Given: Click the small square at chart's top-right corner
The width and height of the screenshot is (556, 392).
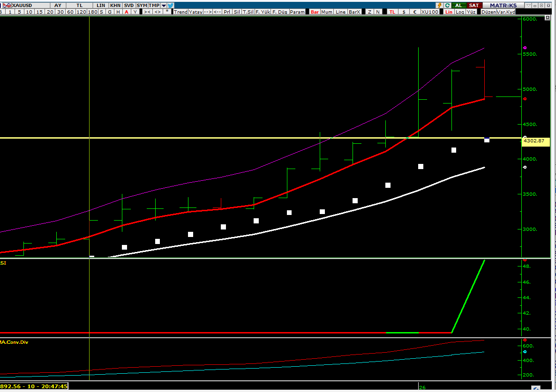Looking at the screenshot, I should click(x=548, y=17).
